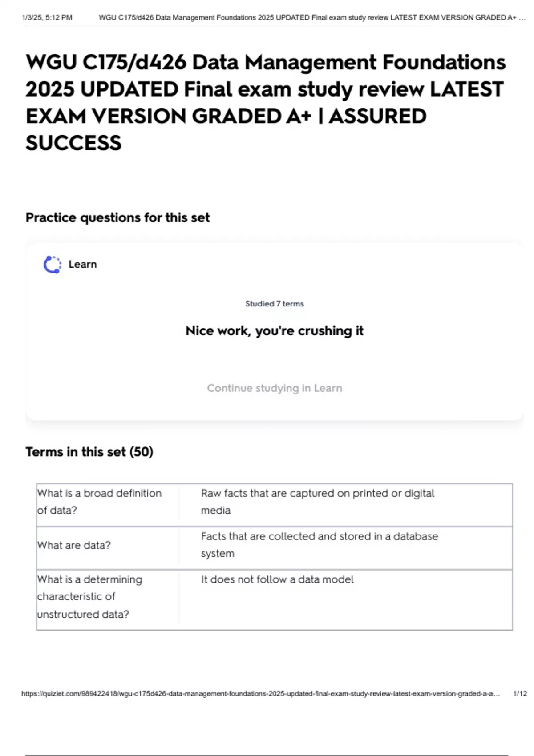Select the Raw facts captured on printed media definition

coord(317,502)
